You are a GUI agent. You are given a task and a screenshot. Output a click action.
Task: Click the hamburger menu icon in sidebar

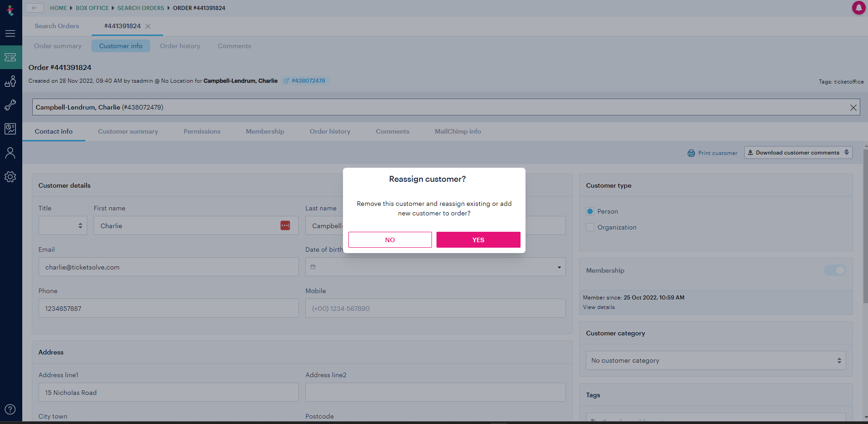pyautogui.click(x=10, y=33)
